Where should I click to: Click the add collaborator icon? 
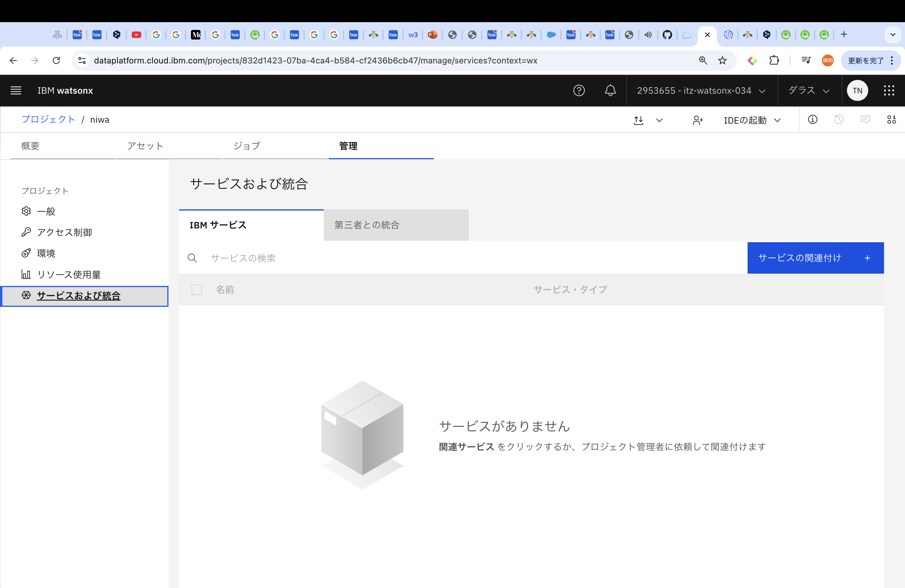coord(698,120)
